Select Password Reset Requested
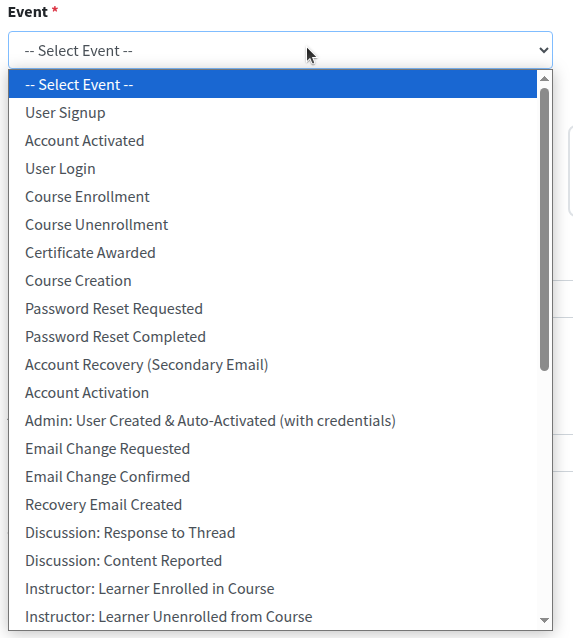Image resolution: width=573 pixels, height=638 pixels. pyautogui.click(x=273, y=309)
